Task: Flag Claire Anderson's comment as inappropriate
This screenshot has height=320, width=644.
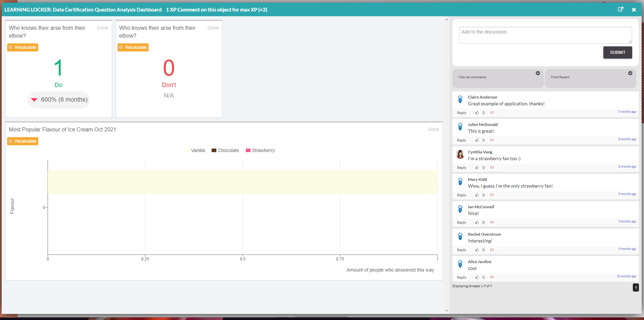Action: pyautogui.click(x=492, y=112)
